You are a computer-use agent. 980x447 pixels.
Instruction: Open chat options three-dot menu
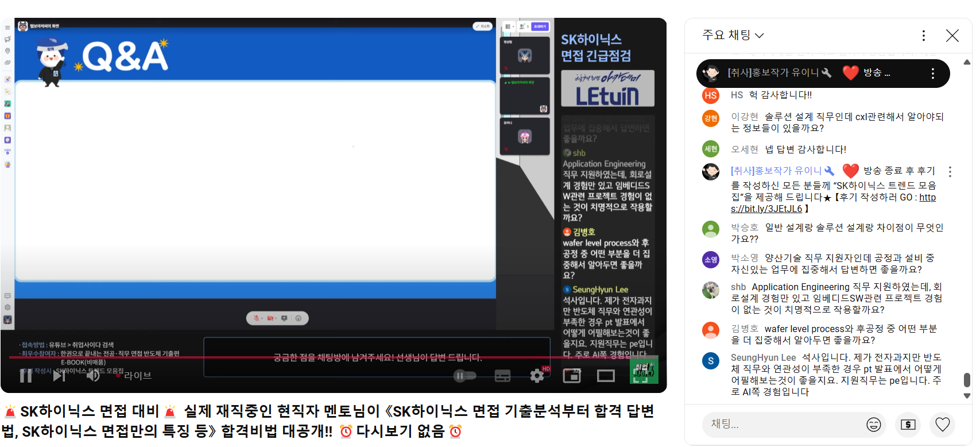923,36
